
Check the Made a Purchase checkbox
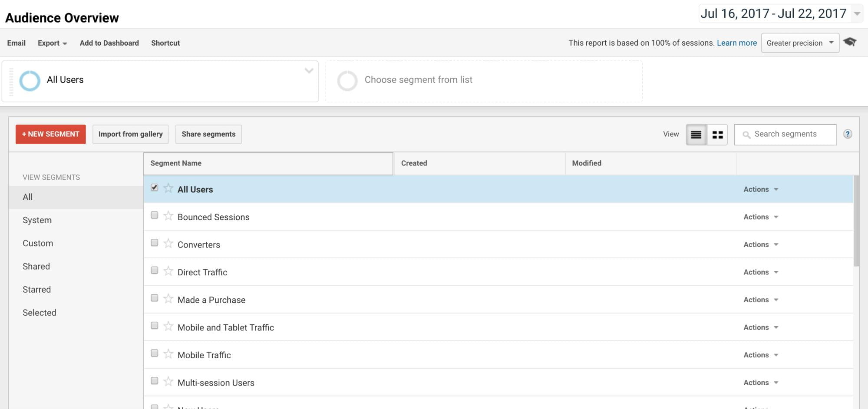click(x=154, y=298)
